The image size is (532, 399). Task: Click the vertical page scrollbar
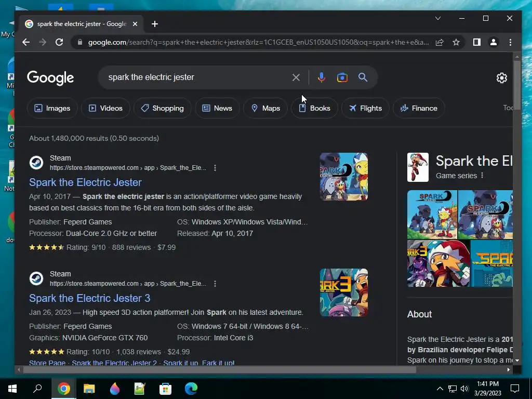point(517,85)
